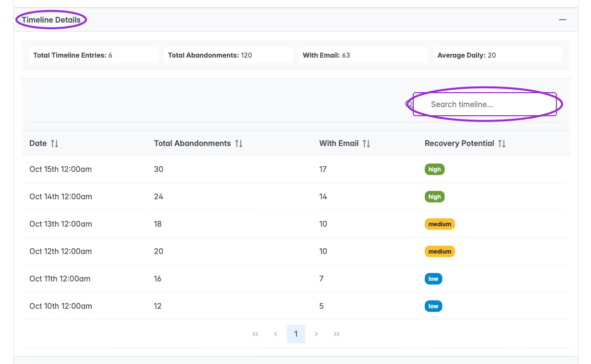This screenshot has height=364, width=591.
Task: Select page 1 in pagination
Action: [x=296, y=334]
